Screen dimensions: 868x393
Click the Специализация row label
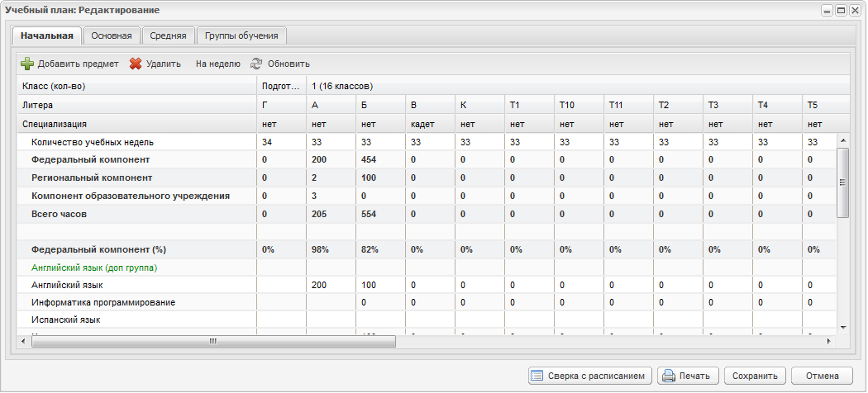coord(55,125)
